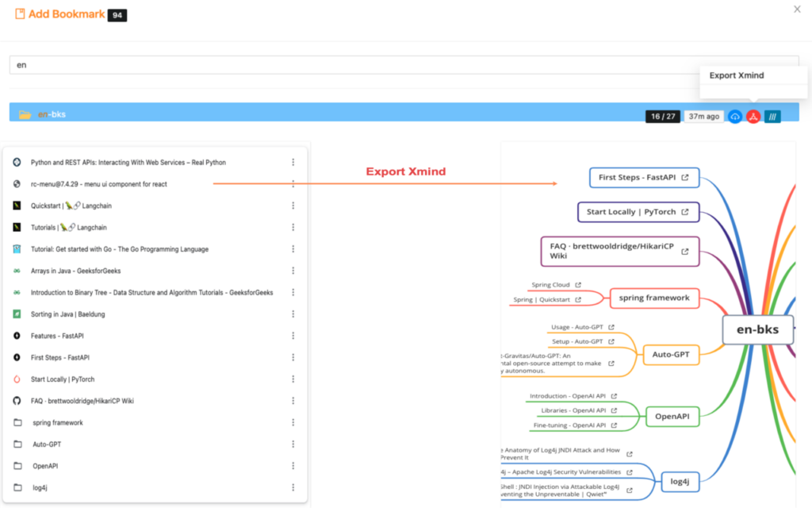Image resolution: width=812 pixels, height=508 pixels.
Task: Click the Baeldung green favicon
Action: [x=17, y=314]
